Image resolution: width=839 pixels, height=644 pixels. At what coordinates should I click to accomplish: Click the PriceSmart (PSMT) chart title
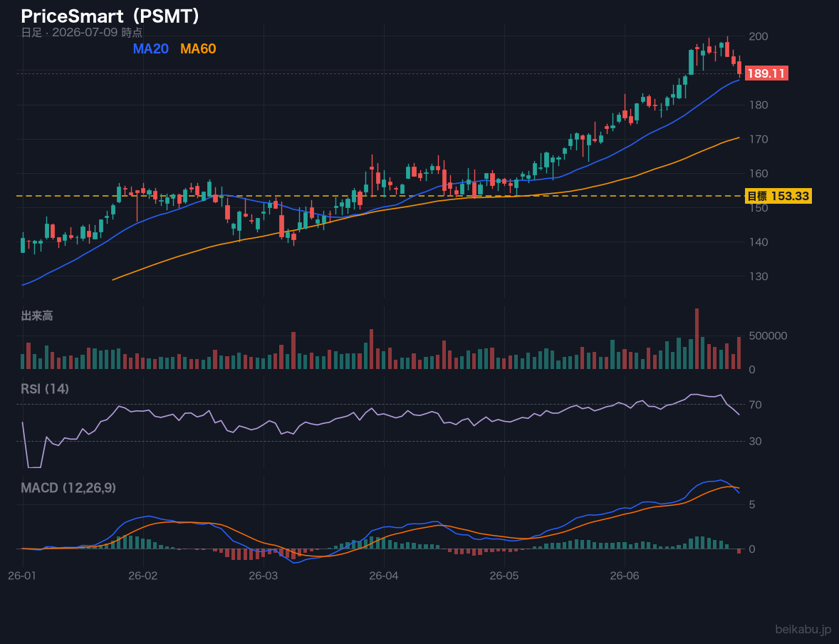tap(110, 16)
